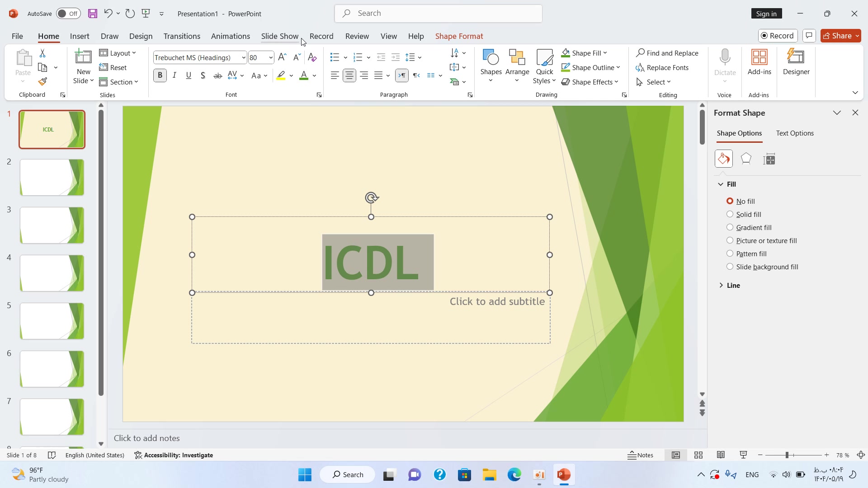Toggle the AutoSave switch
The image size is (868, 488).
(68, 14)
